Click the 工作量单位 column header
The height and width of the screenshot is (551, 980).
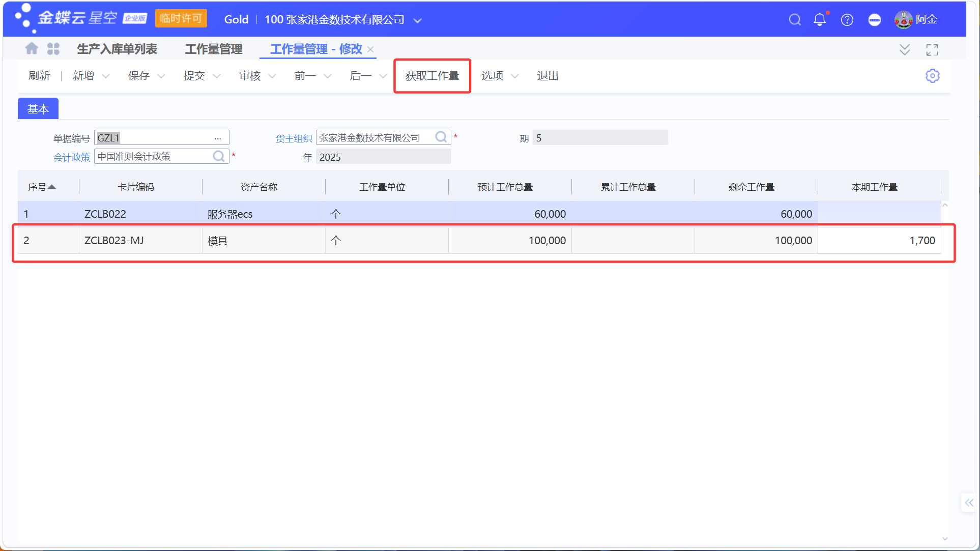(382, 187)
